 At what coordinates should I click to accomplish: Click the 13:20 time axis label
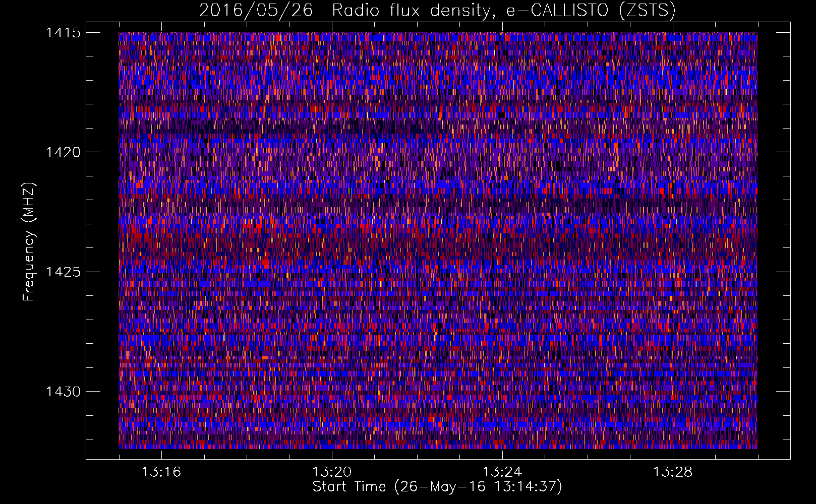pyautogui.click(x=332, y=472)
